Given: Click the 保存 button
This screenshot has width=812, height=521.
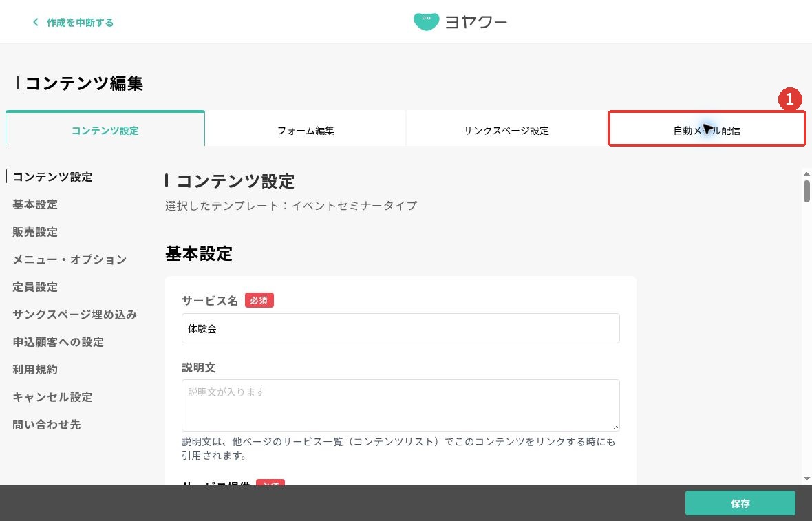Looking at the screenshot, I should [740, 503].
